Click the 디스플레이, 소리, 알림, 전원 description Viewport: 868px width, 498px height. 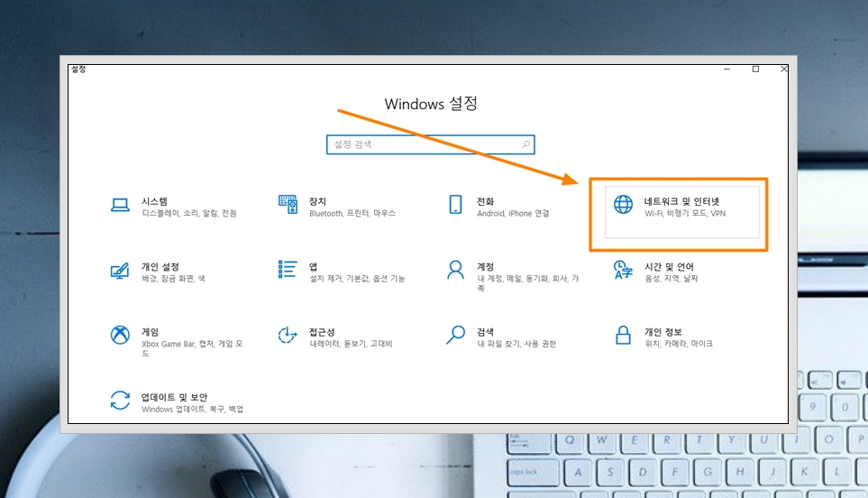click(x=189, y=213)
